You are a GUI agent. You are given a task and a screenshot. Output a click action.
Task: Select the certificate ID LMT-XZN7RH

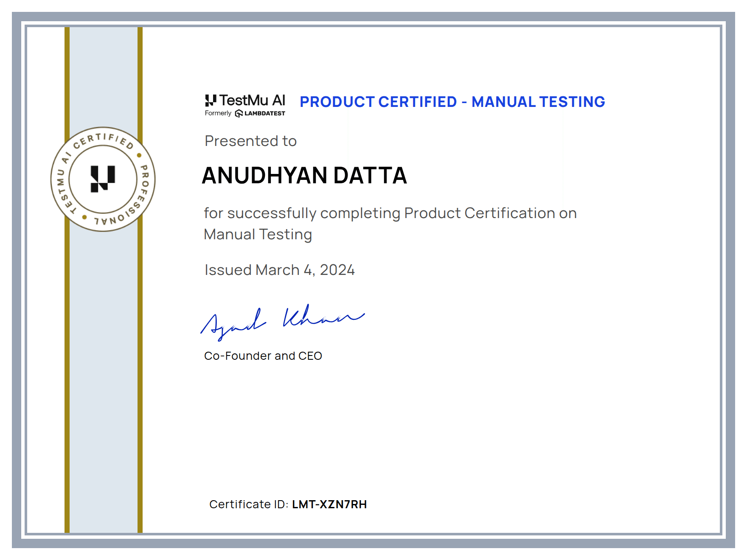329,504
